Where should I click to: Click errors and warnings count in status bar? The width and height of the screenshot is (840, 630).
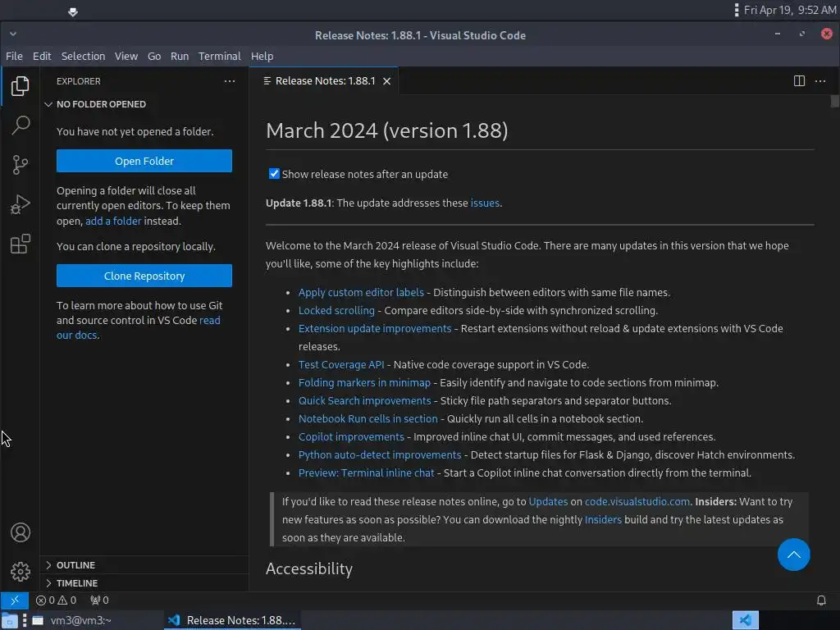(x=56, y=600)
